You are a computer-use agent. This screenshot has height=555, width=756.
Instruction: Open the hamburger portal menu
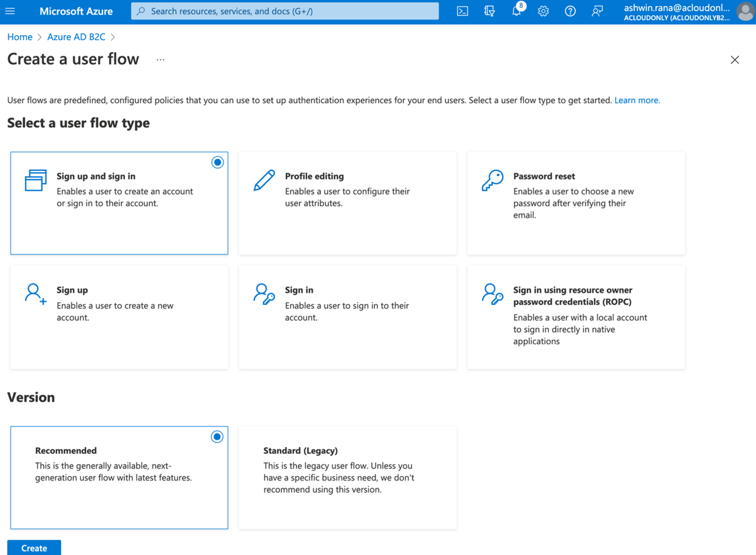coord(10,11)
